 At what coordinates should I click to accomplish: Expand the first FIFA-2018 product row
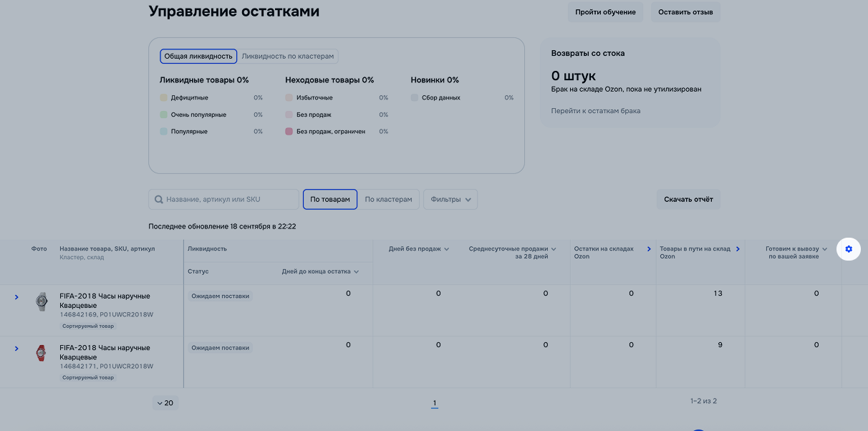coord(16,297)
